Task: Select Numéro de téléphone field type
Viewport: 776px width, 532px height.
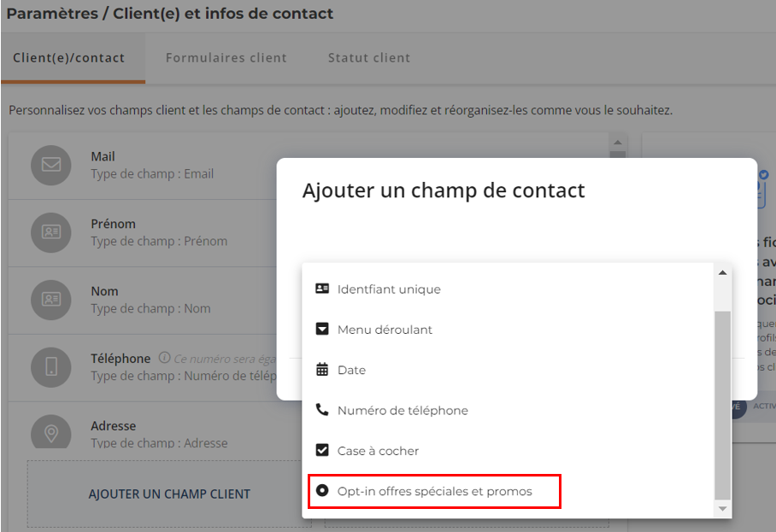Action: click(x=508, y=411)
